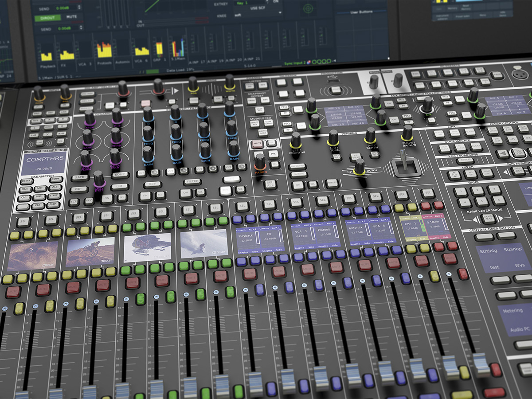Select bank button 6

(498, 201)
